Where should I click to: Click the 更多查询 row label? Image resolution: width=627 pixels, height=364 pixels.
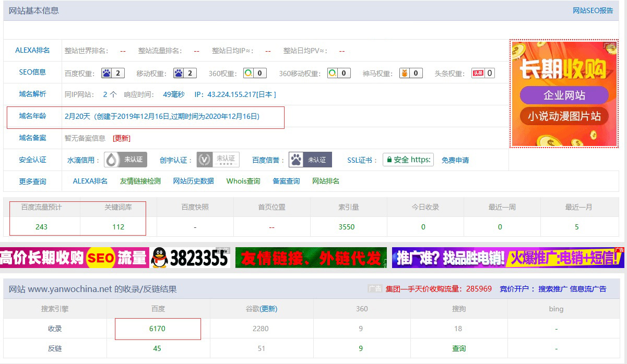(x=32, y=181)
